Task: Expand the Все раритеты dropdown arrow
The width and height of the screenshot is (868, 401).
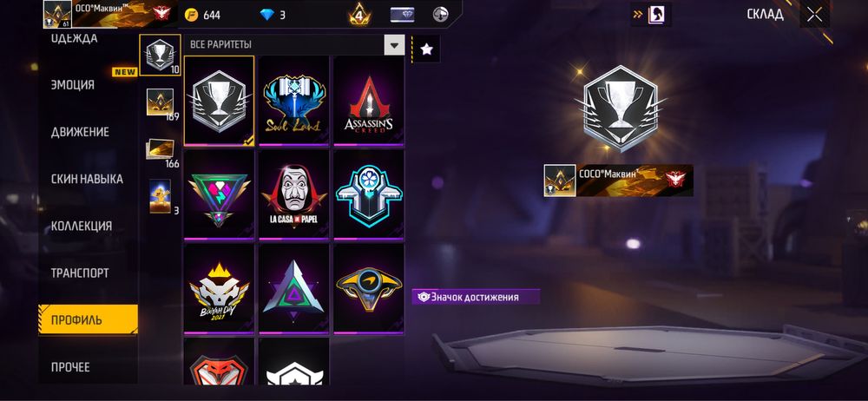Action: tap(394, 45)
